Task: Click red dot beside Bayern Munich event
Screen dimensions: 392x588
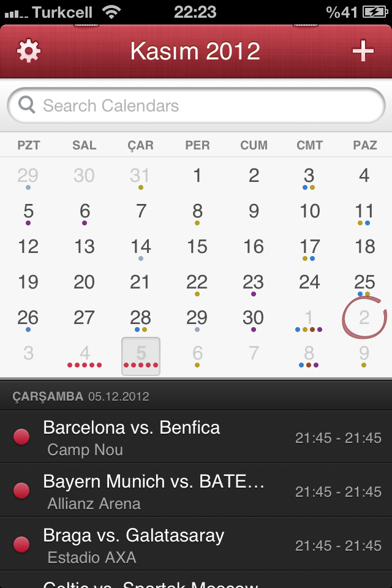Action: tap(21, 491)
